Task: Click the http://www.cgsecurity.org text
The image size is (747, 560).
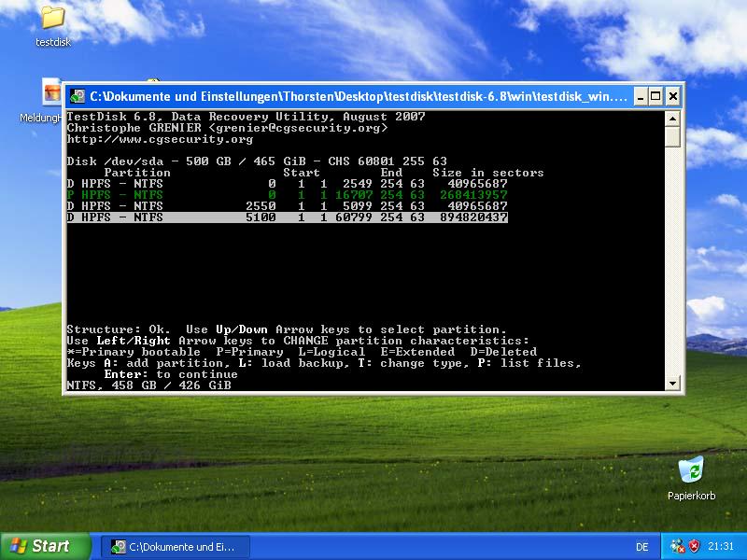Action: (160, 139)
